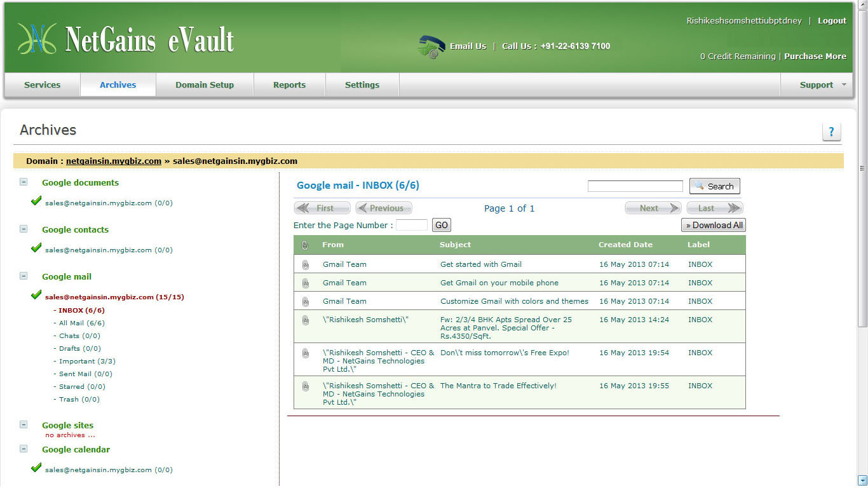868x488 pixels.
Task: Click attachment icon for Free Expo row
Action: (x=305, y=353)
